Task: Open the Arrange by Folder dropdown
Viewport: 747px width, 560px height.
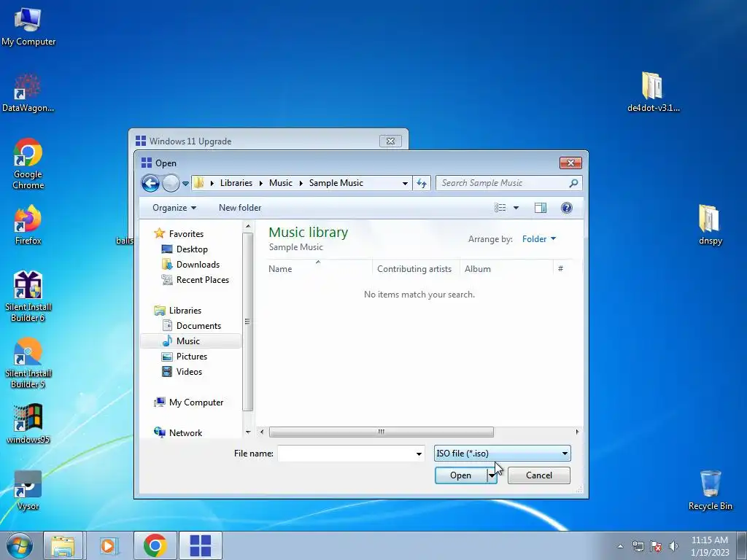Action: click(539, 239)
